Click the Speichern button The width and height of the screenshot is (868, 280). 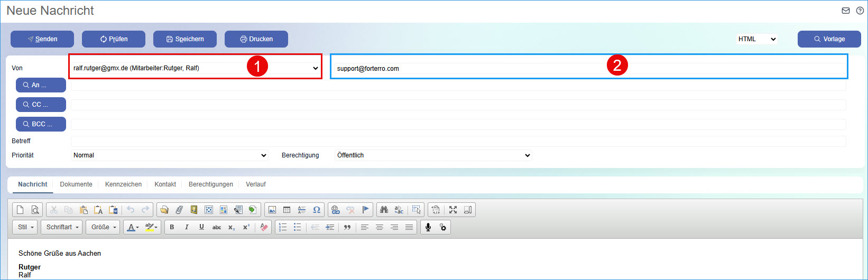pos(185,39)
